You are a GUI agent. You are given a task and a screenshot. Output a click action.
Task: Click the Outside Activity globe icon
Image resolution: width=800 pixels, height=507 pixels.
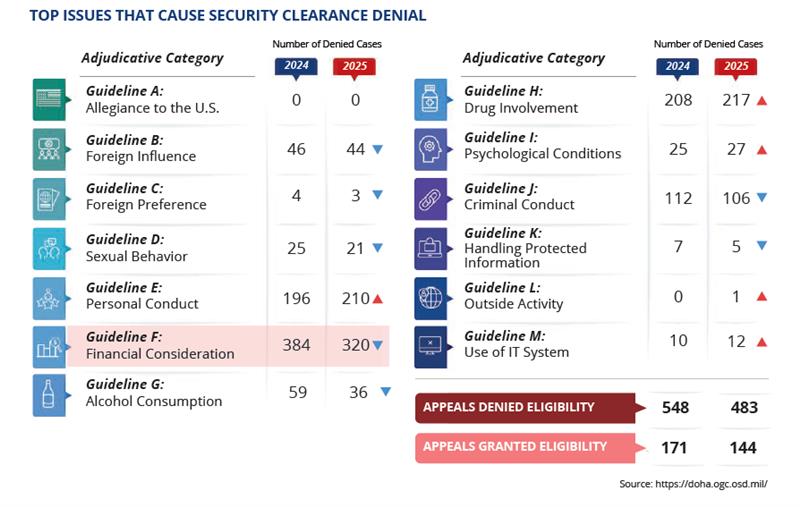[430, 297]
